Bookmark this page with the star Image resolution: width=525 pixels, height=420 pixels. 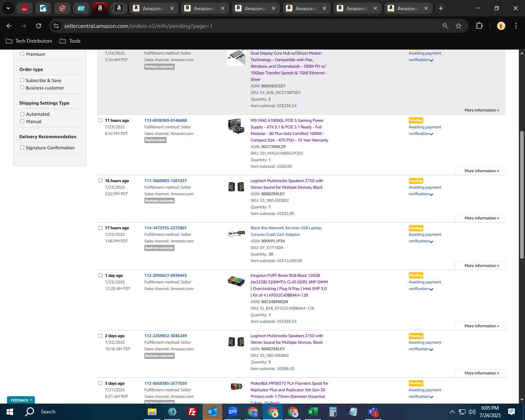coord(459,26)
